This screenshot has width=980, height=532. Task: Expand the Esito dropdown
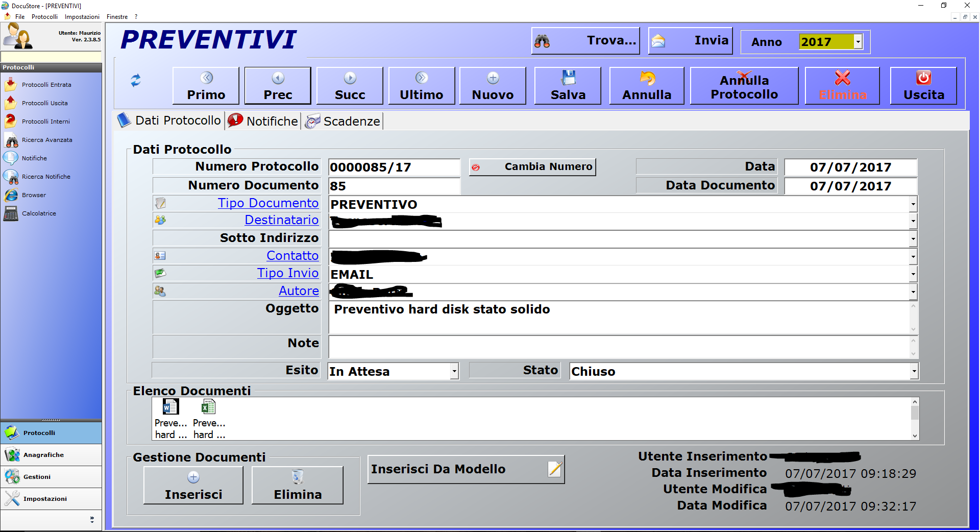tap(454, 372)
